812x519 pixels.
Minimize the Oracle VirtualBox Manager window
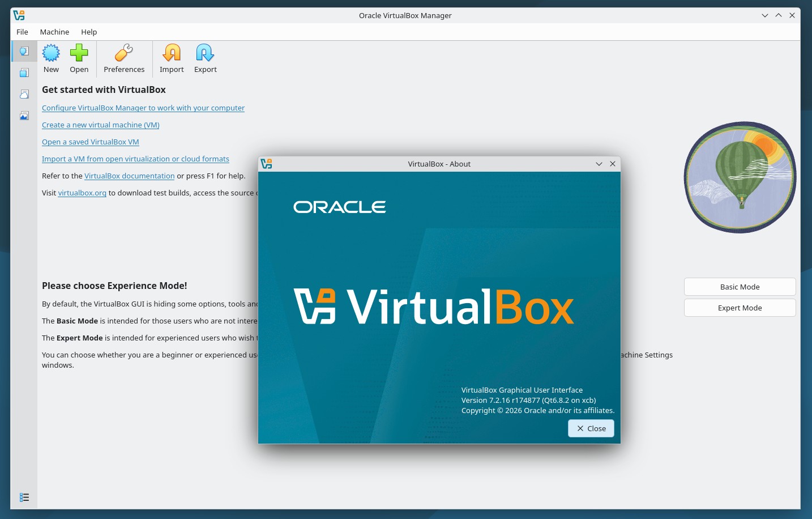(x=765, y=15)
